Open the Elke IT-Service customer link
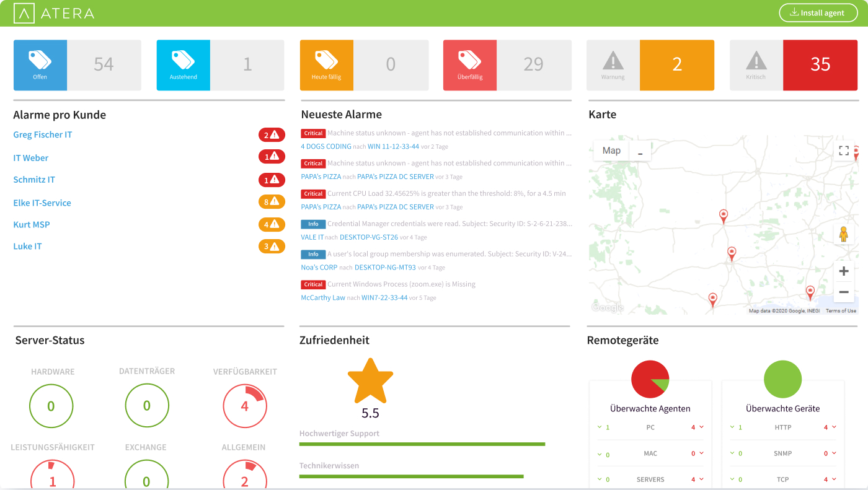 point(42,203)
